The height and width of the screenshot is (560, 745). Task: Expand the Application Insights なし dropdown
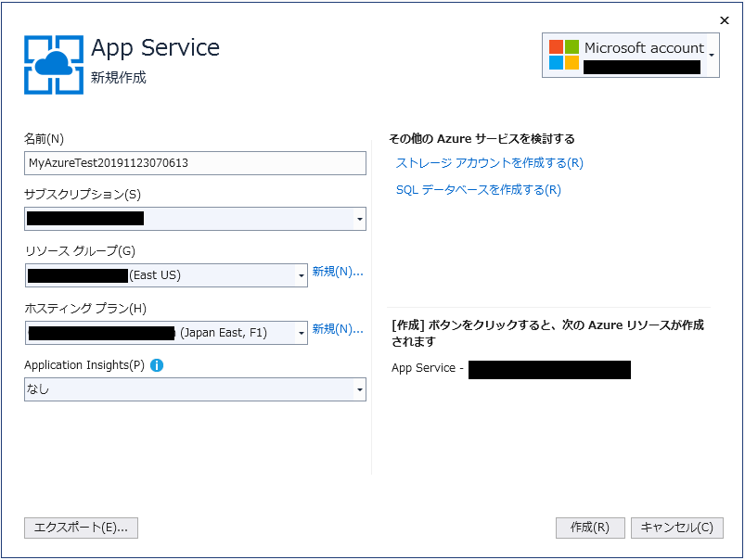coord(359,390)
